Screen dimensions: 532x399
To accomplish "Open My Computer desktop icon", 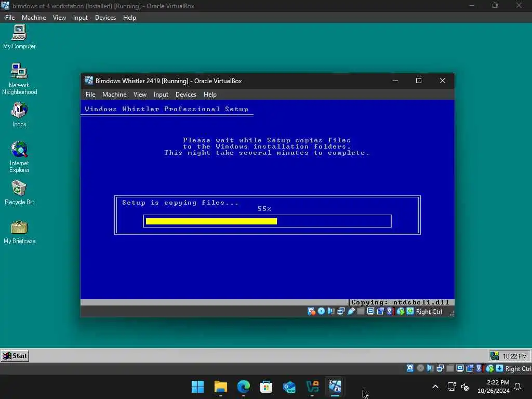I will coord(19,36).
